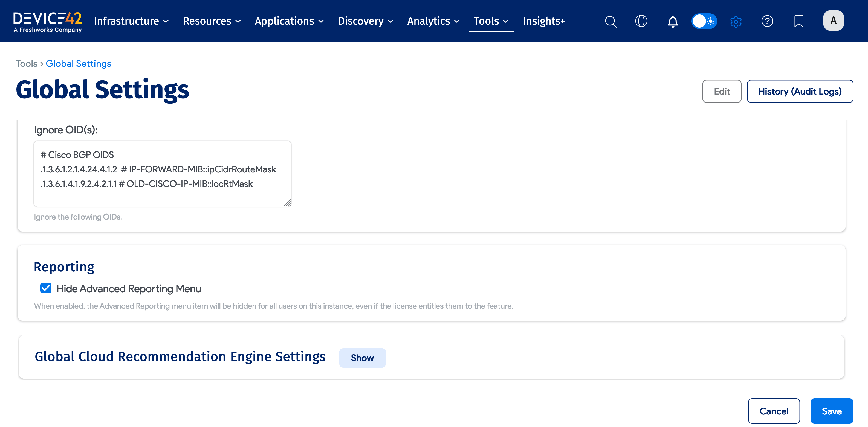Click inside the Ignore OID(s) text area
Screen dimensions: 868x427
click(x=163, y=174)
